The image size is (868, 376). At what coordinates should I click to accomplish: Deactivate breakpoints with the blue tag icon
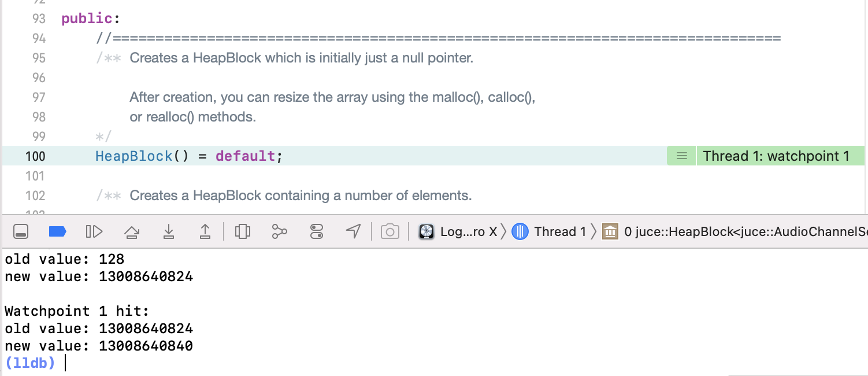tap(57, 232)
